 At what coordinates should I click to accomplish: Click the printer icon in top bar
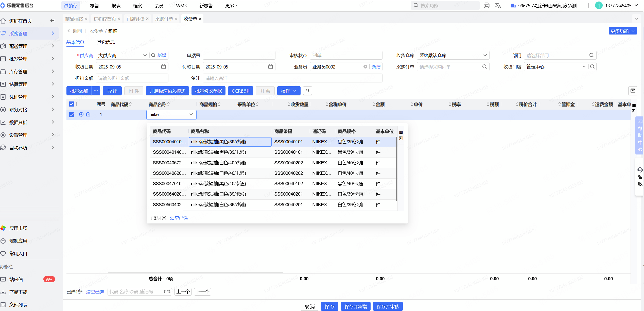(486, 6)
